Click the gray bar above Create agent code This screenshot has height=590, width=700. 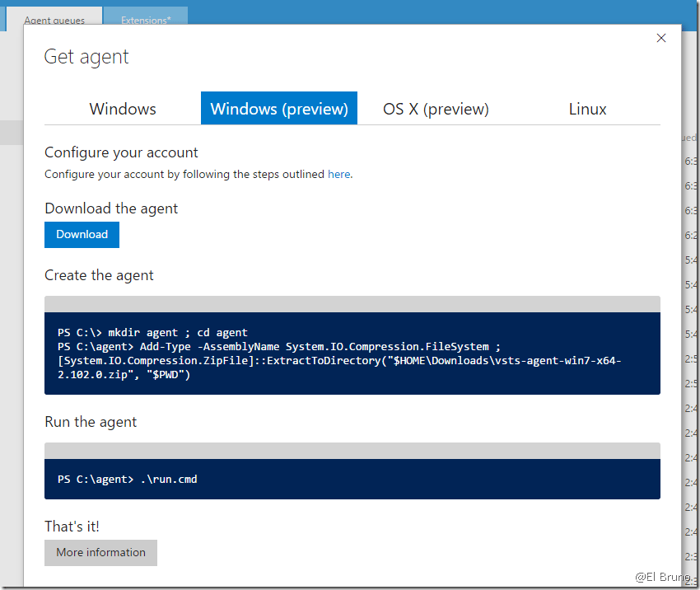pyautogui.click(x=352, y=303)
